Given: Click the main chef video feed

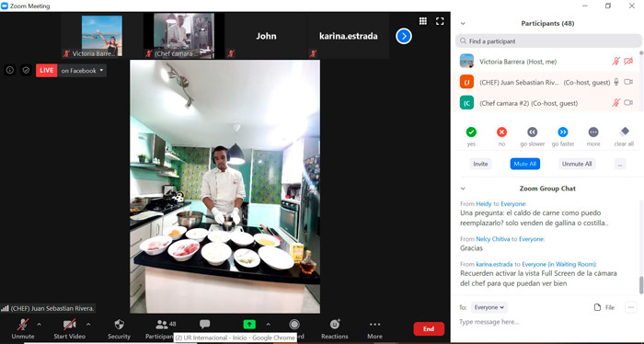Looking at the screenshot, I should [225, 187].
